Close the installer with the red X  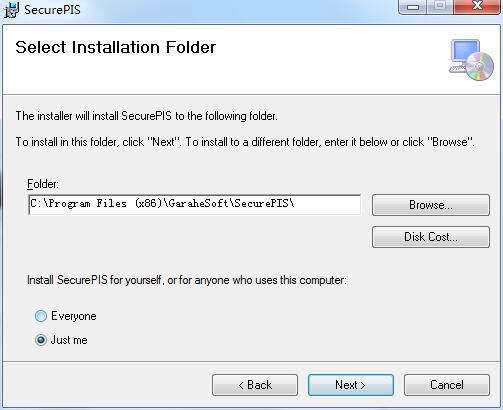pos(477,7)
